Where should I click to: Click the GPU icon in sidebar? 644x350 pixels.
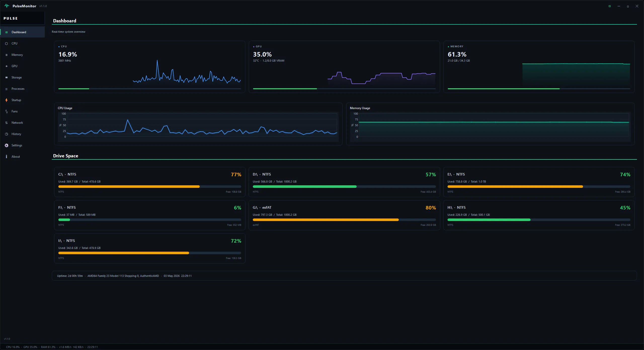tap(7, 66)
